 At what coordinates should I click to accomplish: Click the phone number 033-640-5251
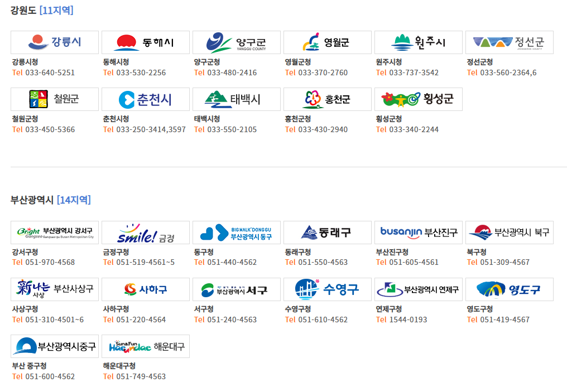(50, 72)
